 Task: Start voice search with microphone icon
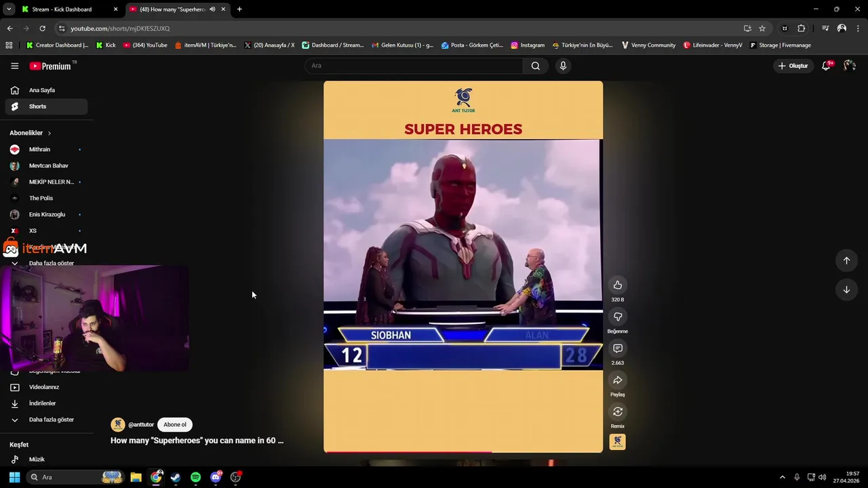563,66
